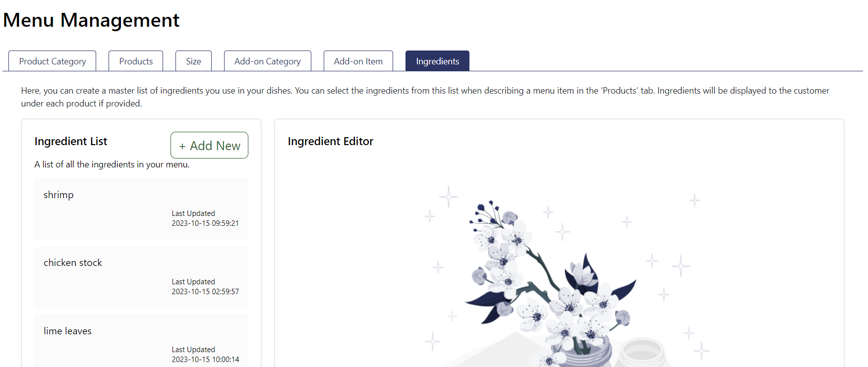This screenshot has height=367, width=868.
Task: Select the Size tab
Action: (193, 61)
